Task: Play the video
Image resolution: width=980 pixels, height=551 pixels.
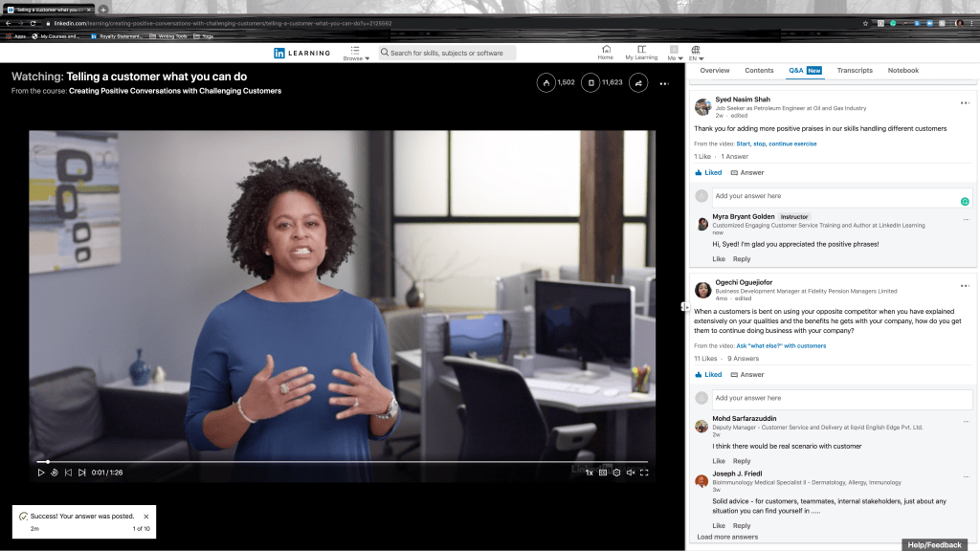Action: point(41,473)
